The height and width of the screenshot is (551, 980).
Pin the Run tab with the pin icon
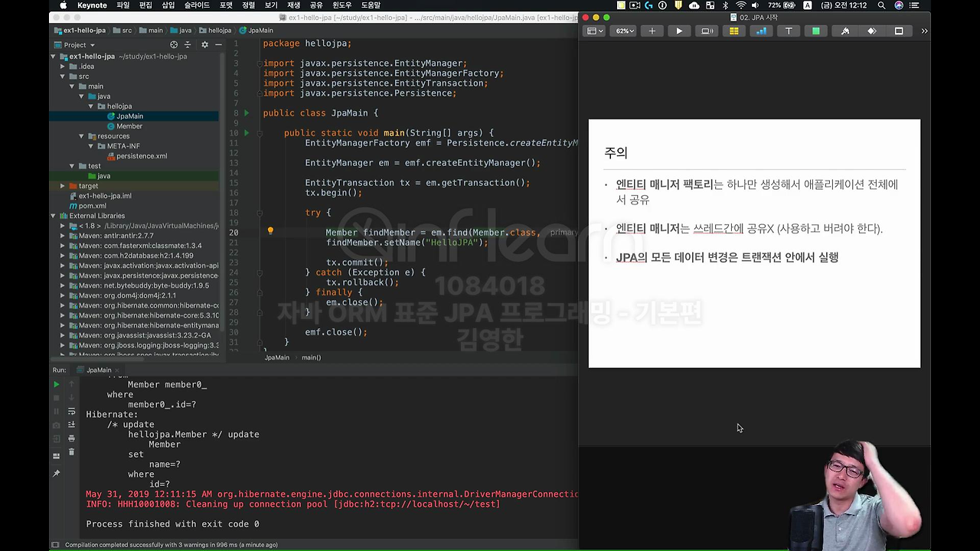pyautogui.click(x=56, y=474)
